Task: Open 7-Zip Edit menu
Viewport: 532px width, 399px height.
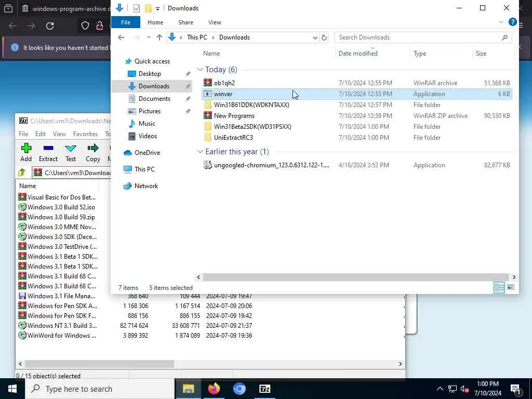Action: coord(41,134)
